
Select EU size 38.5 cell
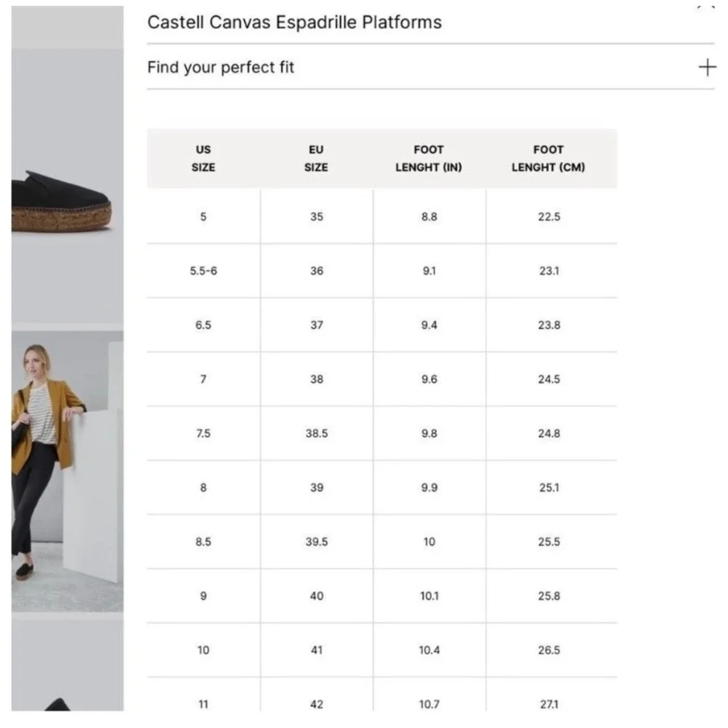pyautogui.click(x=317, y=433)
